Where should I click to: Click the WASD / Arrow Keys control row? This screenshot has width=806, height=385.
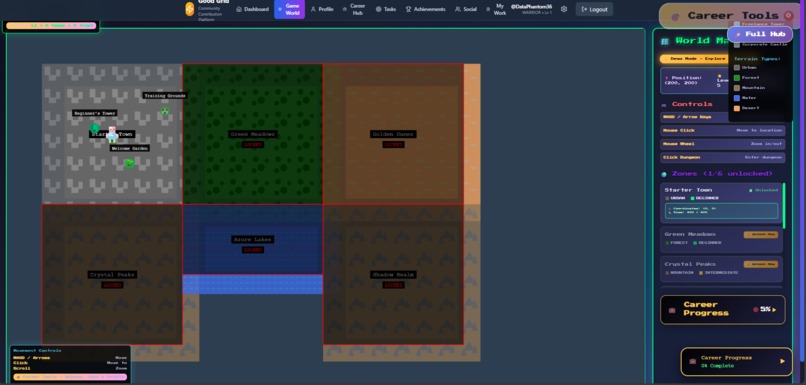[x=694, y=117]
